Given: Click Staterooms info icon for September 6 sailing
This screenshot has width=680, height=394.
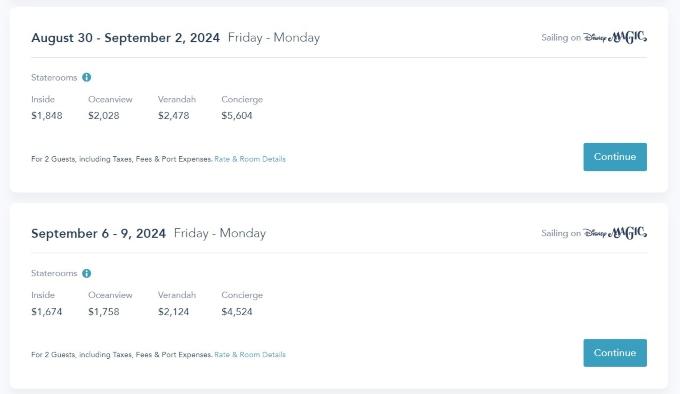Looking at the screenshot, I should 87,273.
